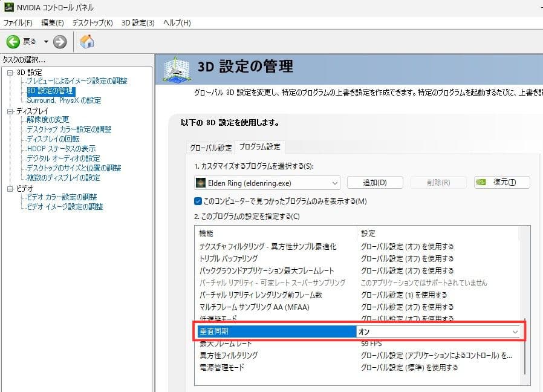
Task: Click the NVIDIA Control Panel title icon
Action: coord(8,7)
